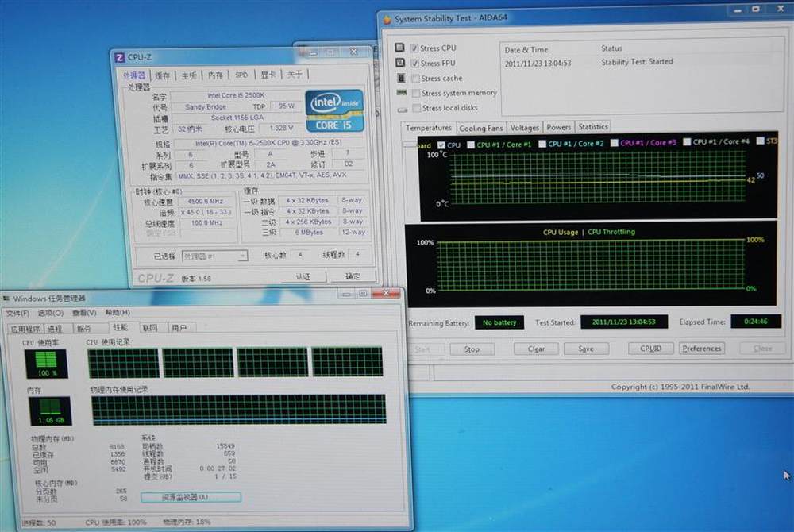Switch to the 应用程序 tab in Task Manager

tap(25, 329)
